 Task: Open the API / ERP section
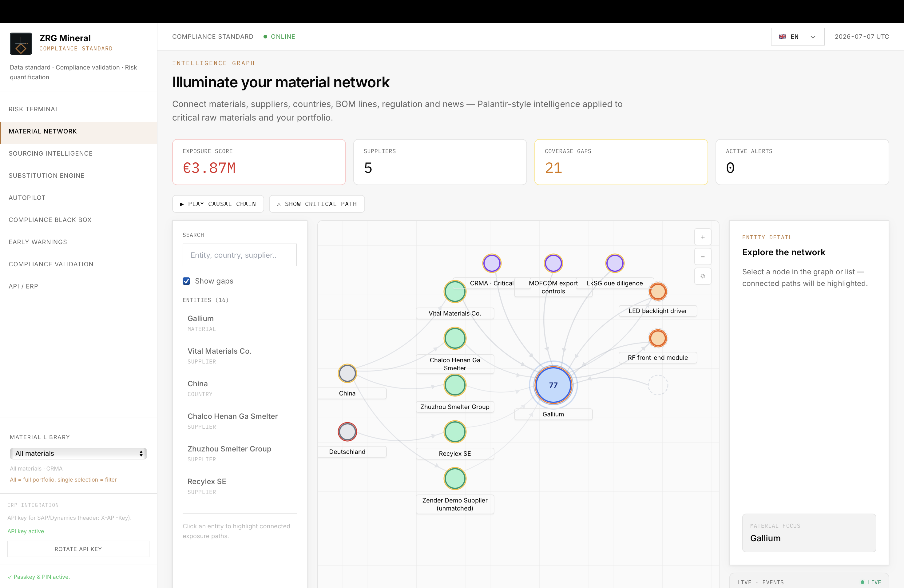(x=79, y=286)
